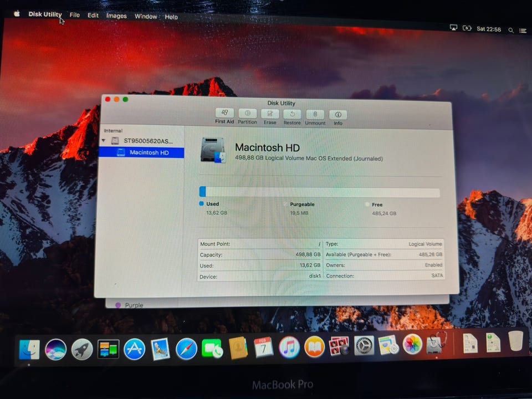Viewport: 532px width, 399px height.
Task: Open the Apple menu
Action: click(x=17, y=14)
